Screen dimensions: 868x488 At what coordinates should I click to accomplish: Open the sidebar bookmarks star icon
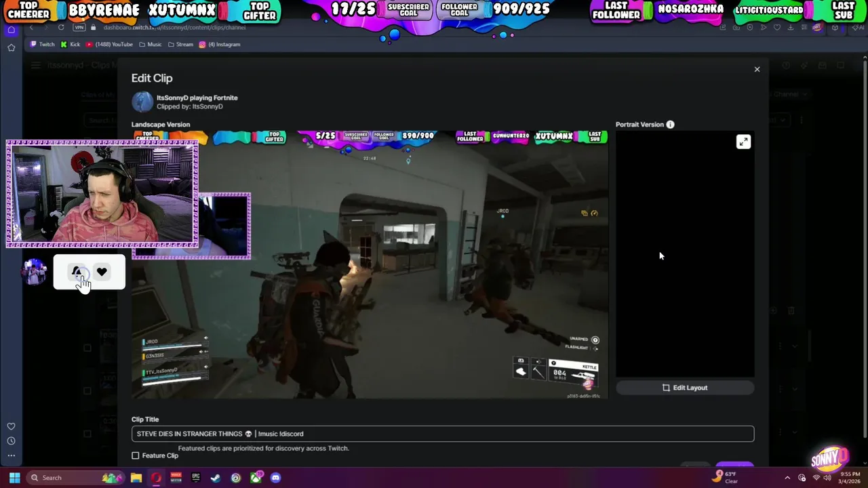(11, 47)
